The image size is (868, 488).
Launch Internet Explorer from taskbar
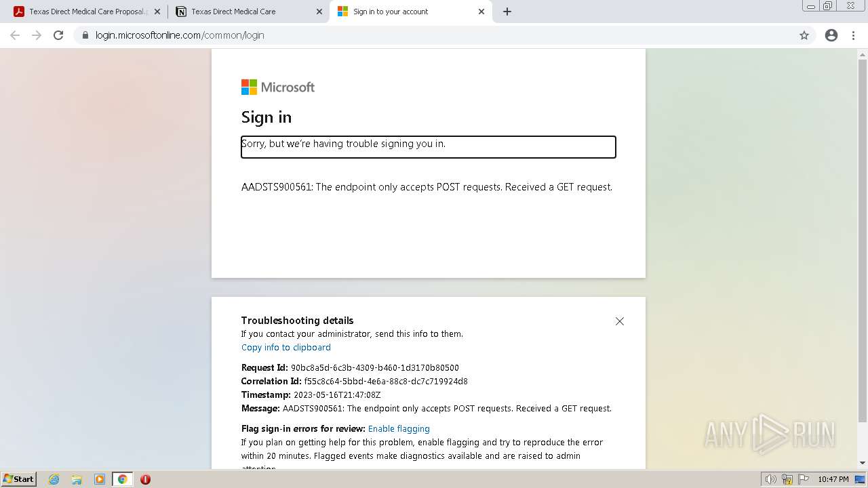click(54, 479)
